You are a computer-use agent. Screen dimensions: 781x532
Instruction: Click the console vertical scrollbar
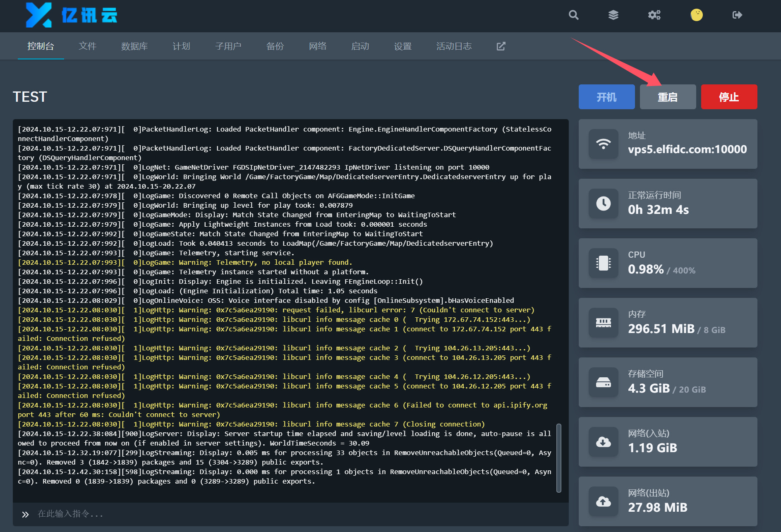(559, 458)
